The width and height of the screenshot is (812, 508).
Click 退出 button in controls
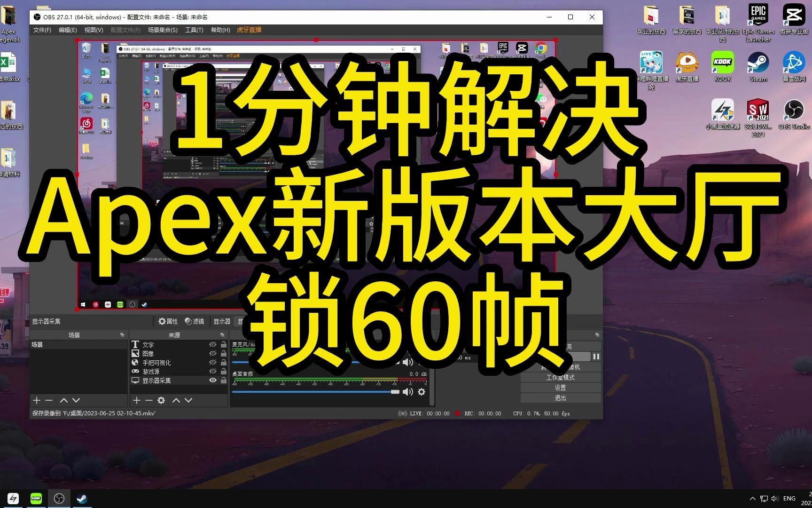click(560, 398)
